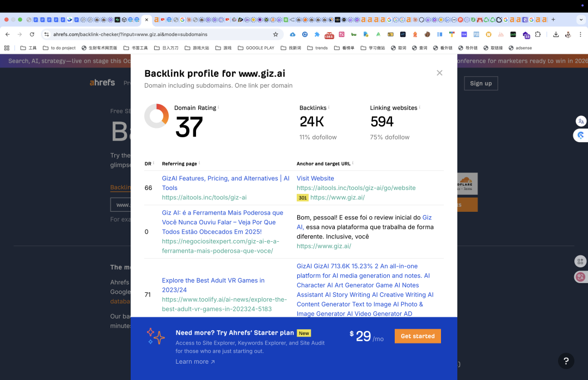
Task: Open Explore the Best Adult VR Games link
Action: pos(213,285)
